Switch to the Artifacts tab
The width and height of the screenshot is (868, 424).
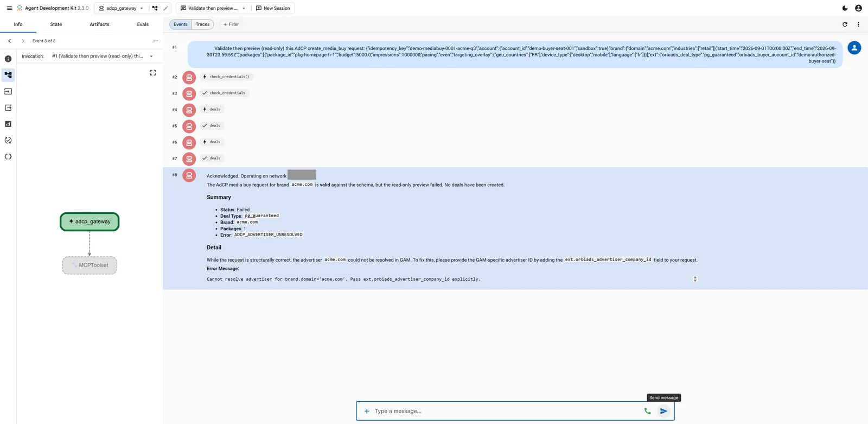(99, 24)
